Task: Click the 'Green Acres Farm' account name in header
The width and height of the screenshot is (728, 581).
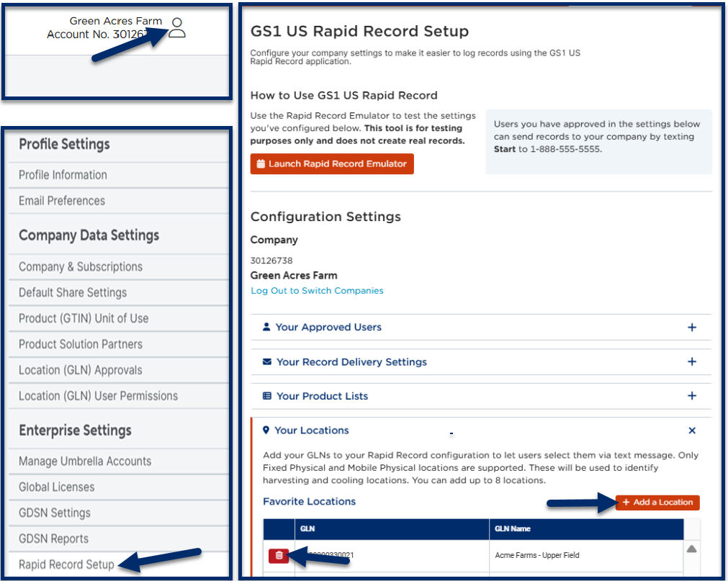Action: point(116,21)
